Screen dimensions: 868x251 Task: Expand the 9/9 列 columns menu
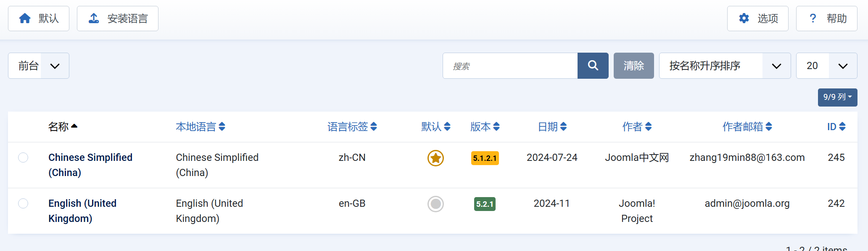(837, 97)
